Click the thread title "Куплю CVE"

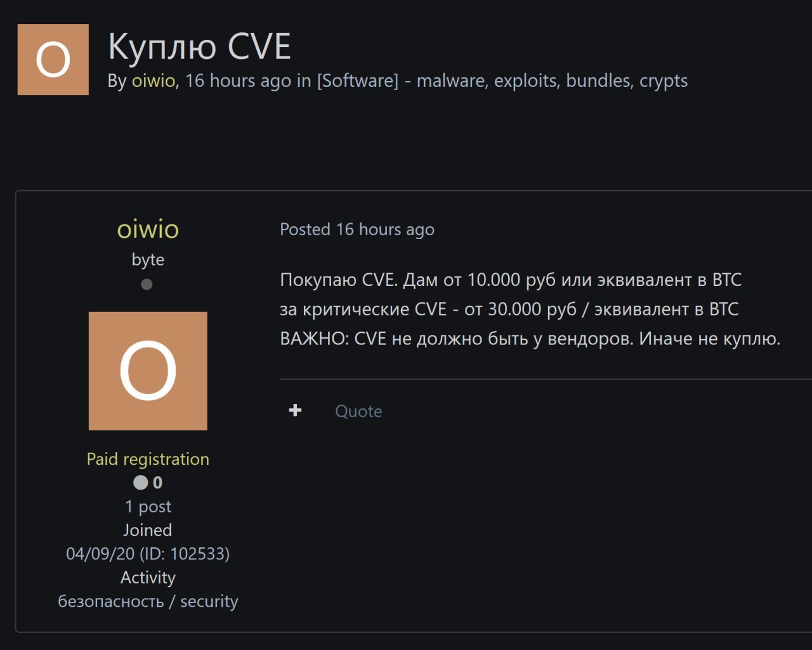pos(199,46)
